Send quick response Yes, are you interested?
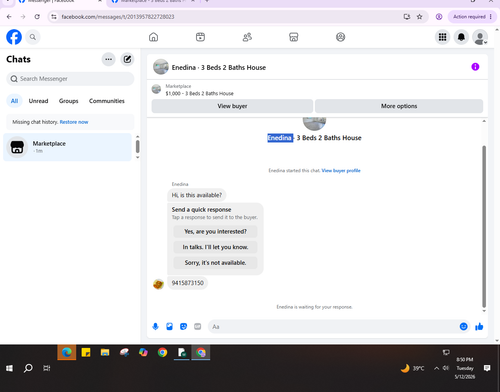This screenshot has height=392, width=500. point(215,231)
